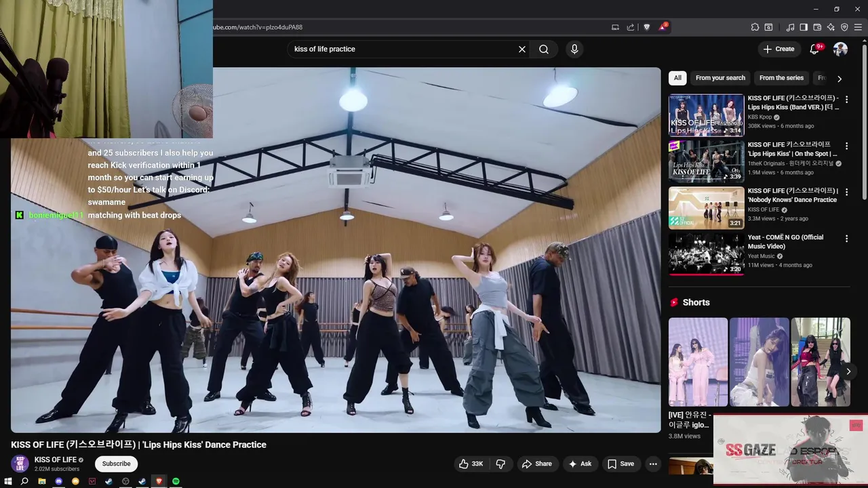
Task: Click the browser address bar URL
Action: [258, 27]
